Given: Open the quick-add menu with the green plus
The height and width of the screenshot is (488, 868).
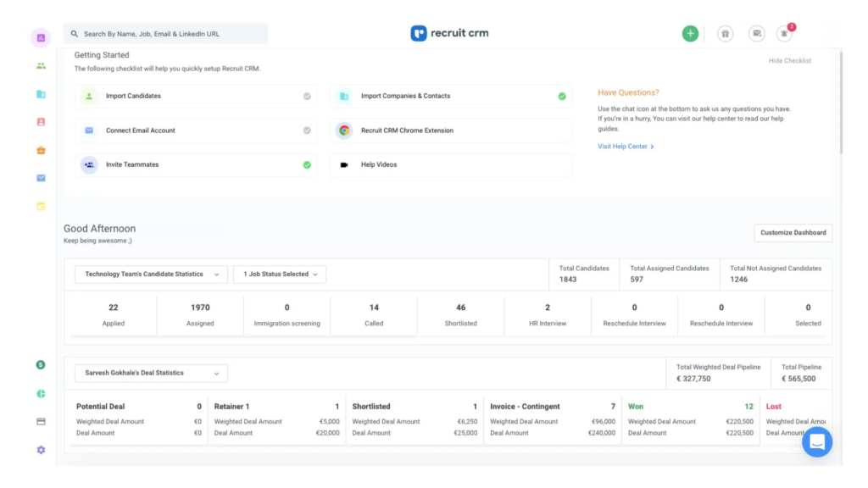Looking at the screenshot, I should (x=690, y=33).
